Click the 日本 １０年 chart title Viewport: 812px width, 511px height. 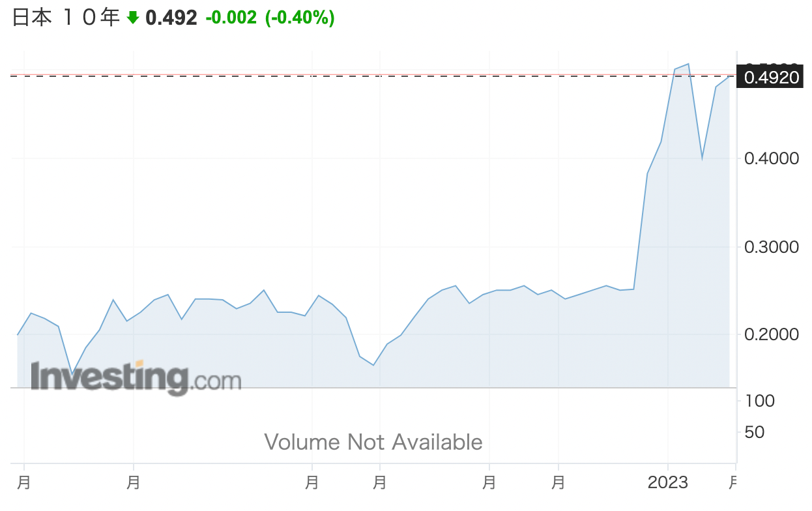(66, 18)
